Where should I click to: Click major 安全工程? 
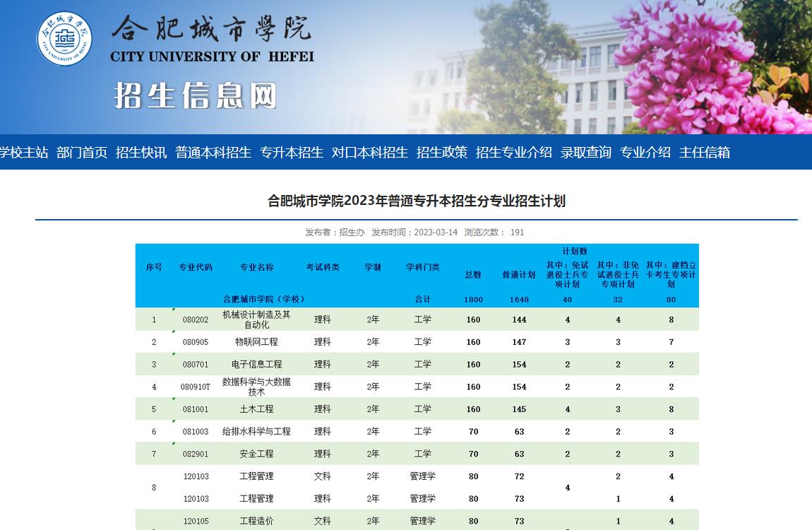pyautogui.click(x=257, y=454)
